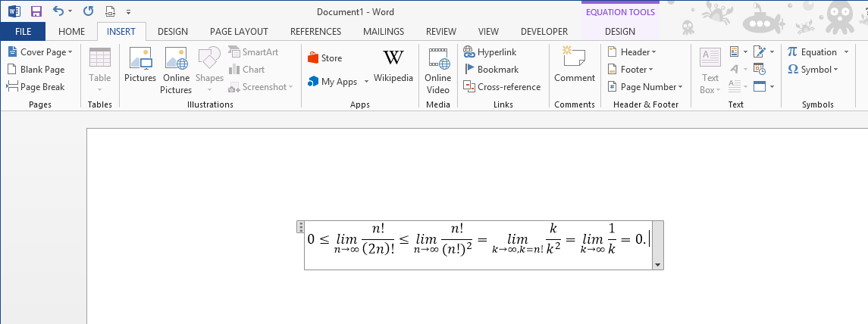Click the pi Equation button
Viewport: 868px width, 324px height.
[x=812, y=52]
